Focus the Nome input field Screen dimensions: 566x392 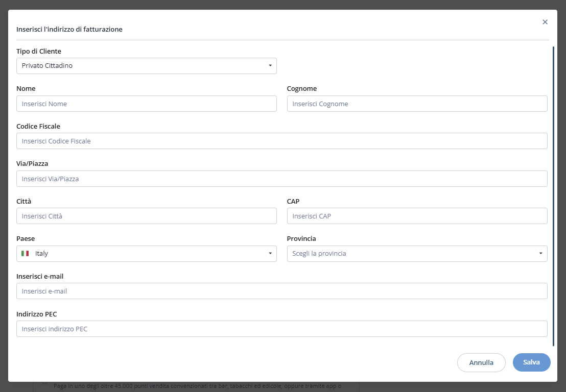click(x=146, y=104)
